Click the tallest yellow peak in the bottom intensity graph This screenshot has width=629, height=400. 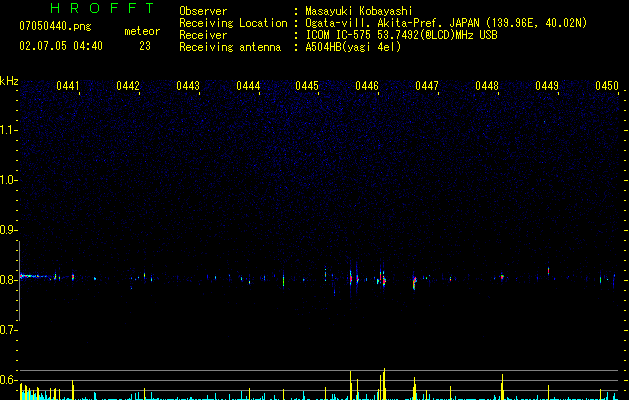click(384, 384)
